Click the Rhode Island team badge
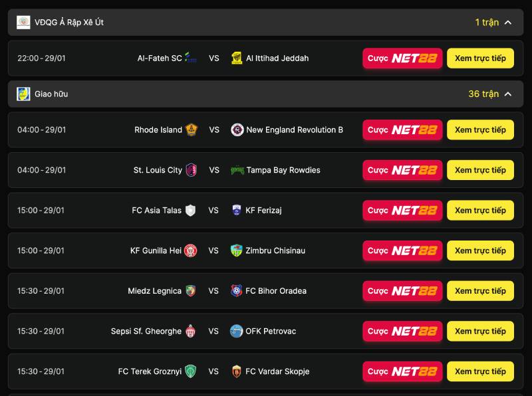 (192, 130)
